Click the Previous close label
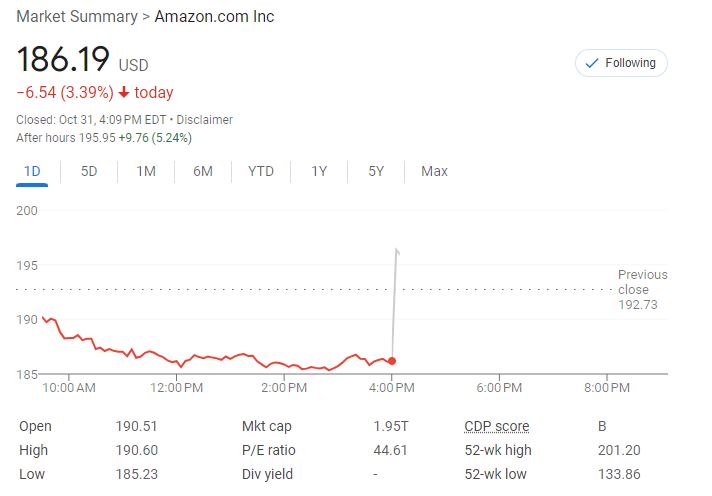Viewport: 712px width, 496px height. pyautogui.click(x=642, y=282)
